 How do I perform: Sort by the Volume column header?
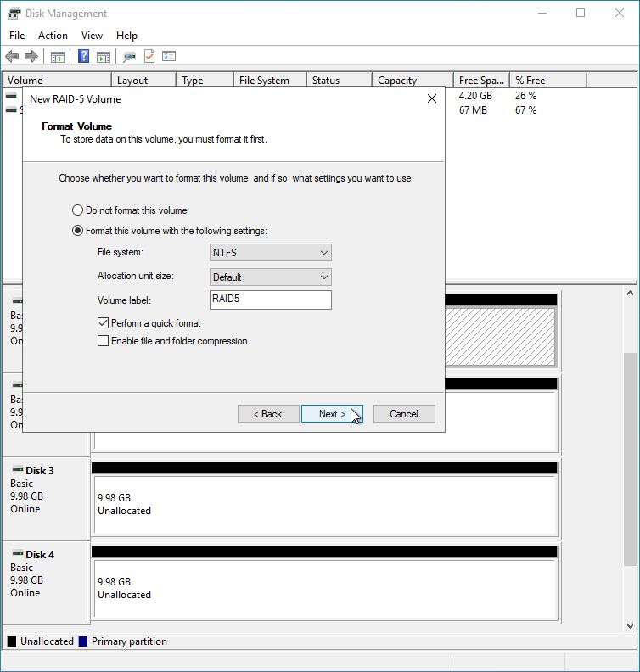pyautogui.click(x=57, y=80)
